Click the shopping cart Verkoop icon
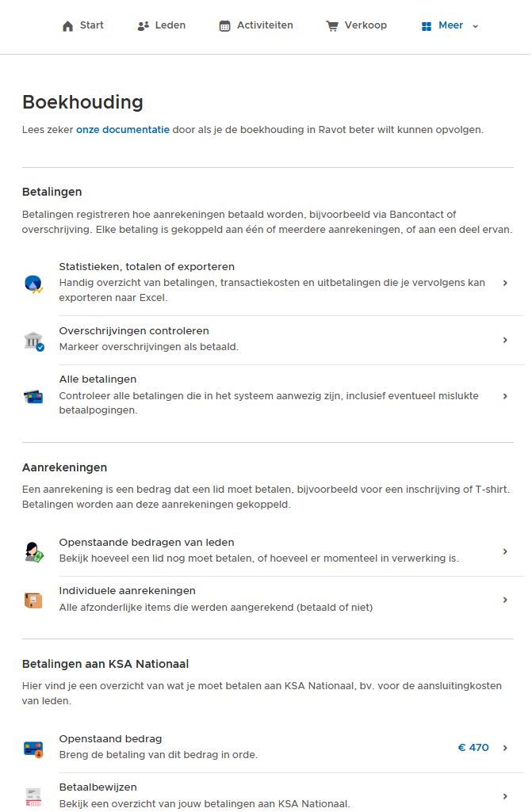Image resolution: width=532 pixels, height=812 pixels. point(332,26)
